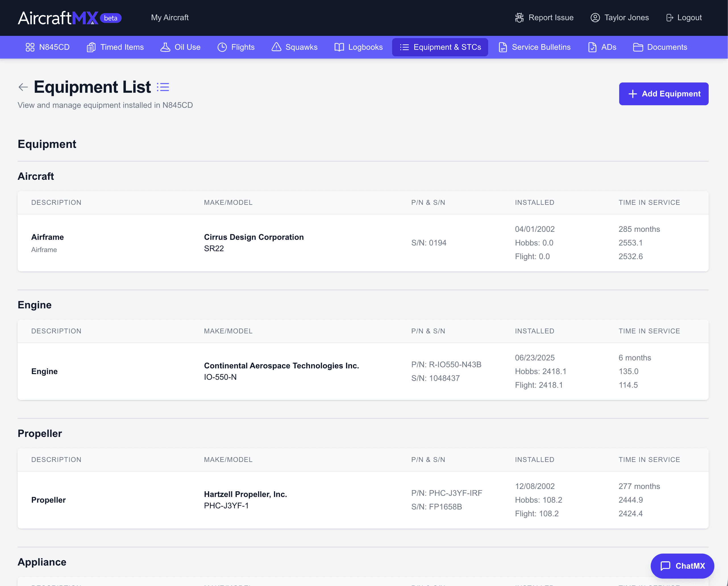Open the My Aircraft menu item
This screenshot has width=728, height=586.
[x=170, y=18]
